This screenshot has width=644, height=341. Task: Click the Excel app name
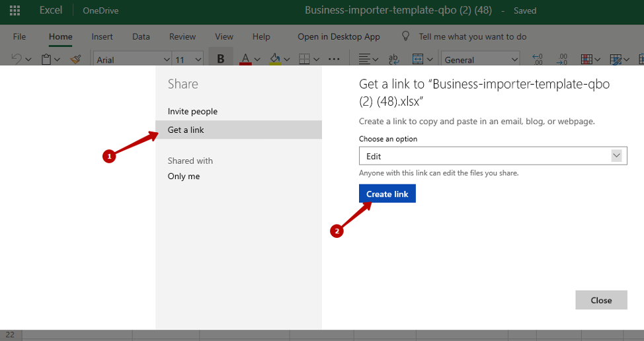(x=51, y=11)
